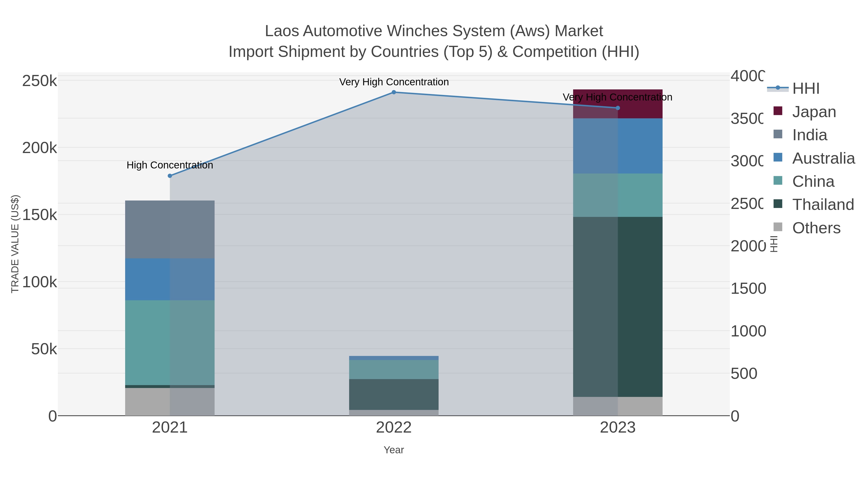Toggle the China legend entry
Viewport: 868px width, 488px height.
pos(804,181)
